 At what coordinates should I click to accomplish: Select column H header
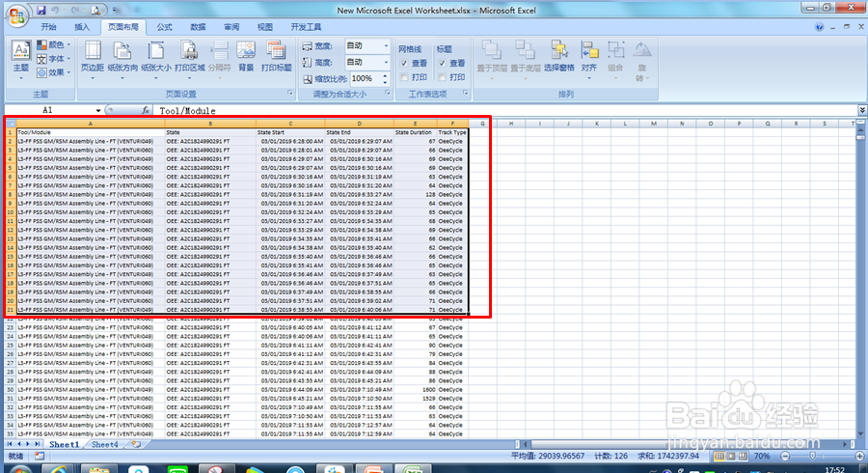[511, 123]
